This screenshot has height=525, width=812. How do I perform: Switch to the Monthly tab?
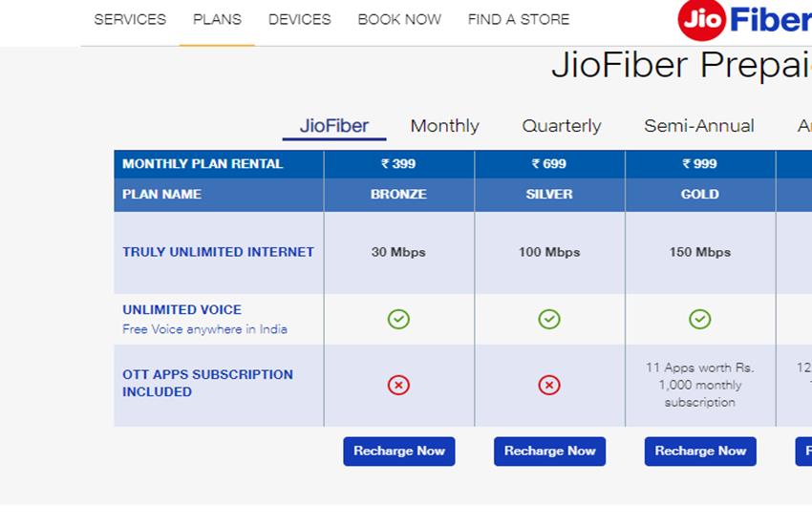[x=445, y=126]
